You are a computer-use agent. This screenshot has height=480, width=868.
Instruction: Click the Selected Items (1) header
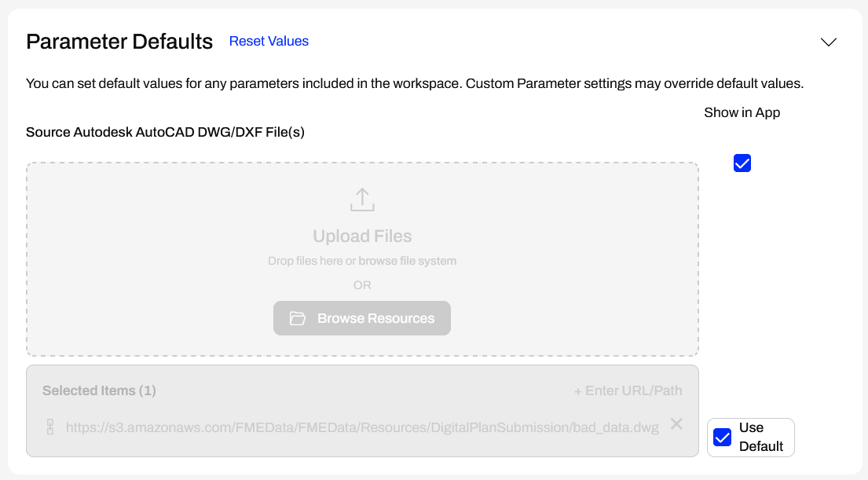coord(99,390)
